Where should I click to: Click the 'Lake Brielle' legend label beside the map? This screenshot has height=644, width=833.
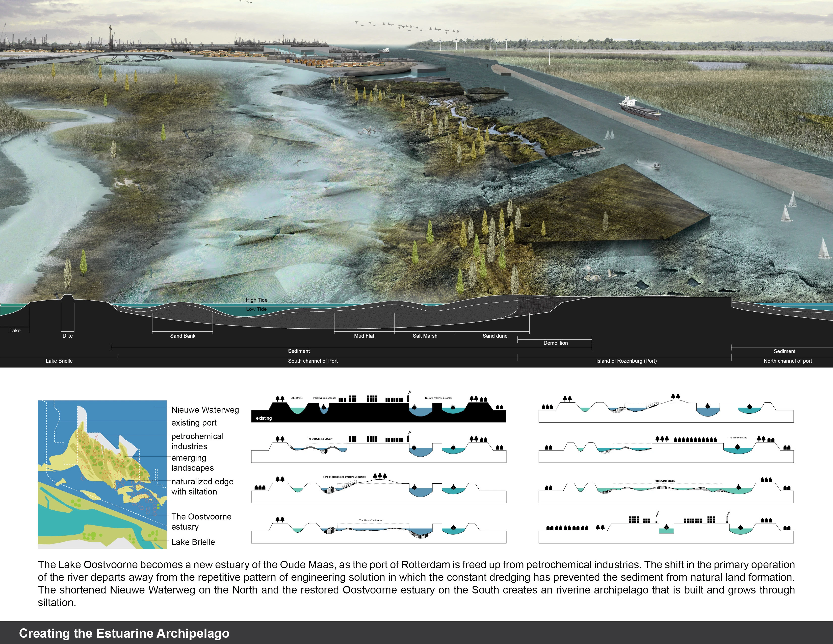[x=193, y=542]
